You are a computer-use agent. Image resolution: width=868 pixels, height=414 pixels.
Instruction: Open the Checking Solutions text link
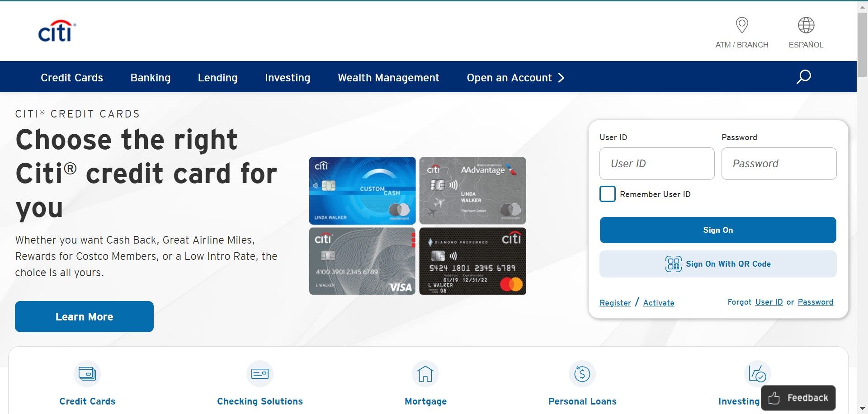click(x=260, y=401)
